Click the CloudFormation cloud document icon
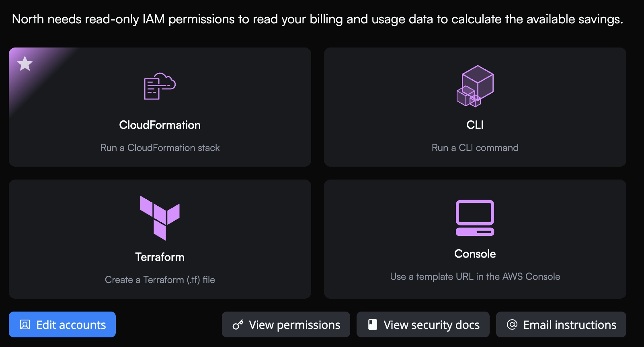The width and height of the screenshot is (644, 347). click(160, 86)
